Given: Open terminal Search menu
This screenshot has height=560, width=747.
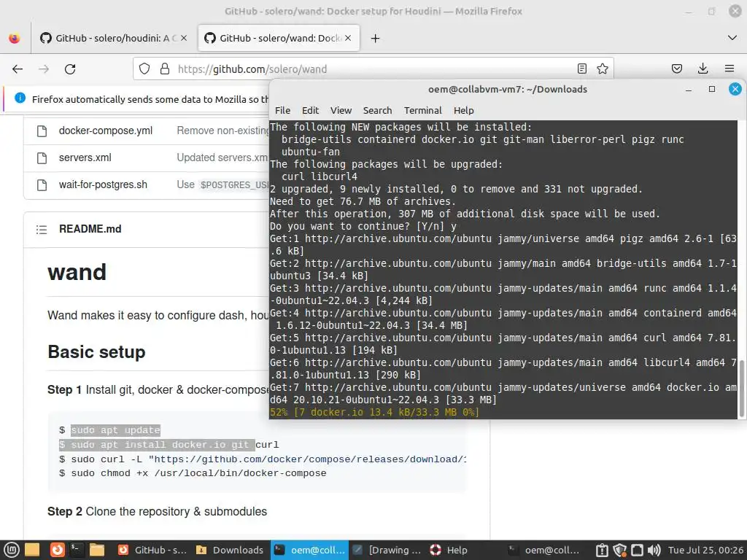Looking at the screenshot, I should 377,111.
